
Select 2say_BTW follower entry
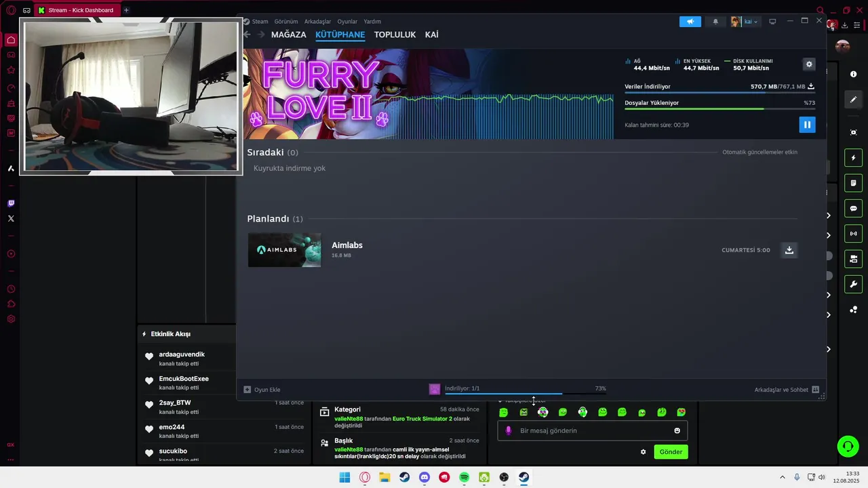(175, 403)
